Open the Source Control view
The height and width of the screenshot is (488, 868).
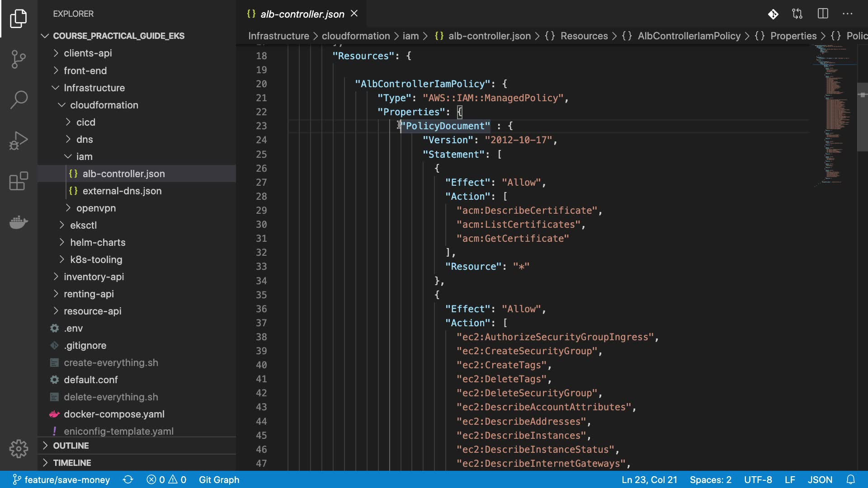(19, 59)
